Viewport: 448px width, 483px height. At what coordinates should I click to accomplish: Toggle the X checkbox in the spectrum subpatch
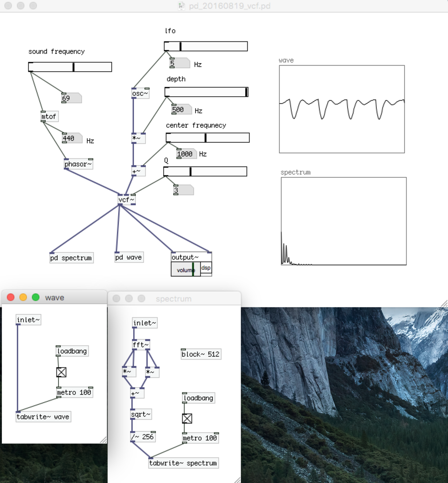pos(187,418)
